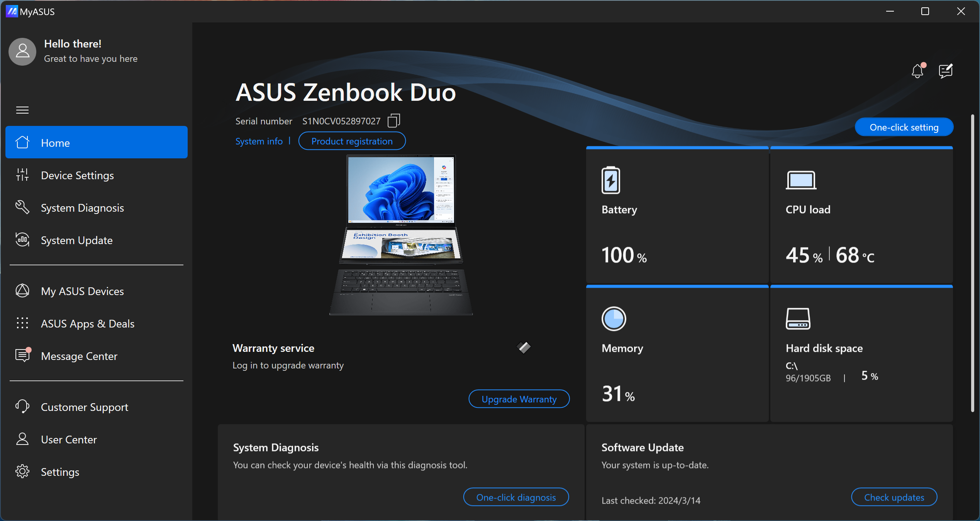Open the feedback icon beside the bell
The height and width of the screenshot is (521, 980).
946,71
